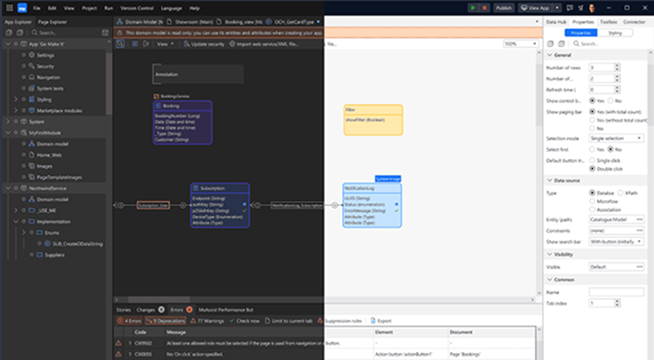Screen dimensions: 654x360
Task: Select No for Show control bar
Action: tap(610, 101)
